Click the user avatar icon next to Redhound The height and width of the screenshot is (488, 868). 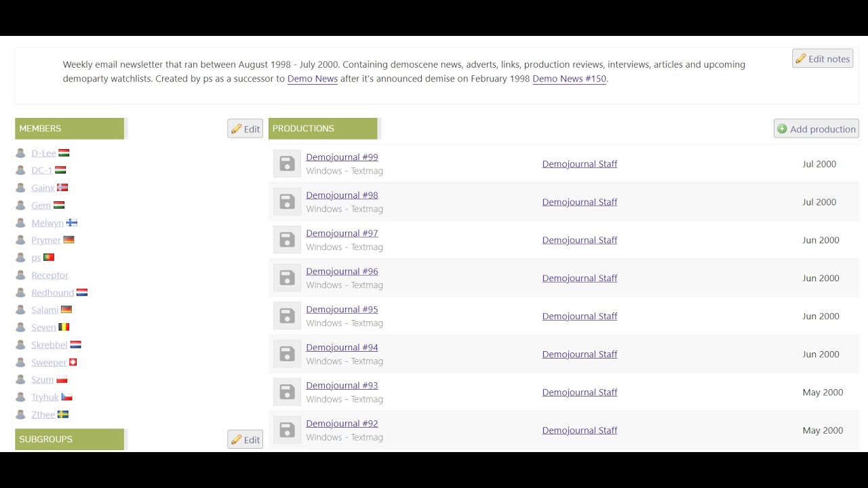[20, 293]
